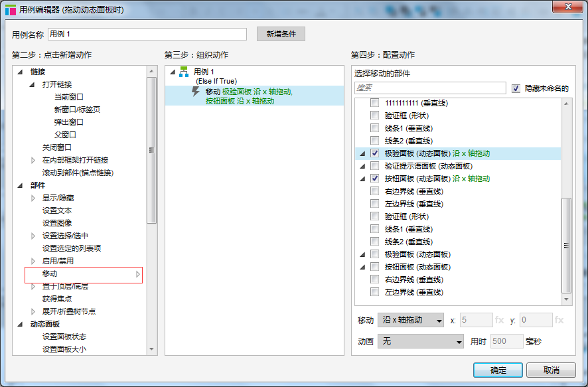The height and width of the screenshot is (387, 588).
Task: Check 验证框 (形状) checkbox just below 1111111111
Action: [374, 116]
